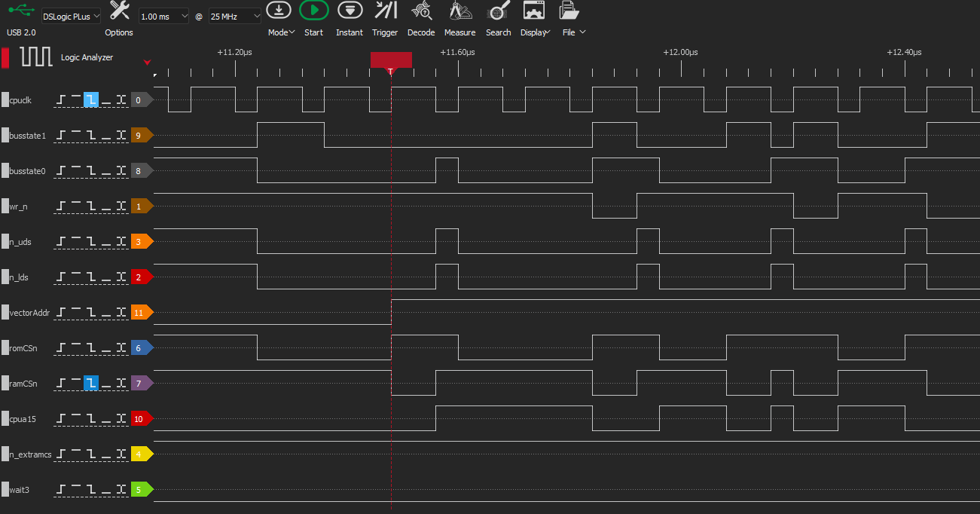The height and width of the screenshot is (514, 980).
Task: Open the Search tool
Action: tap(498, 11)
